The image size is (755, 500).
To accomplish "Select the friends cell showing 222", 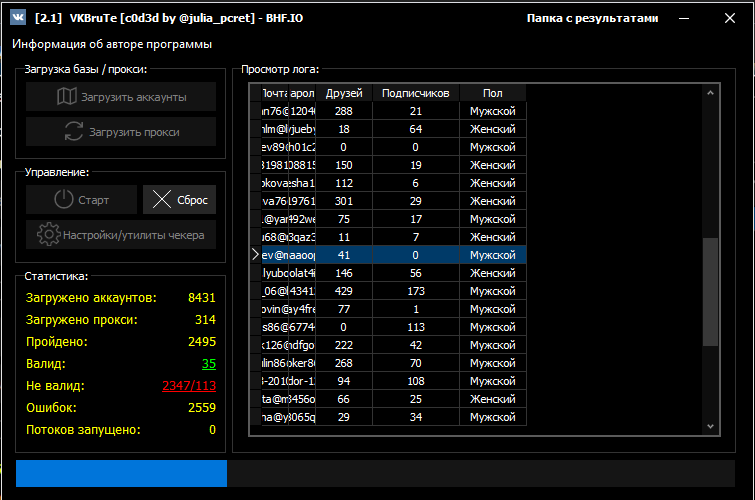I will (x=344, y=345).
